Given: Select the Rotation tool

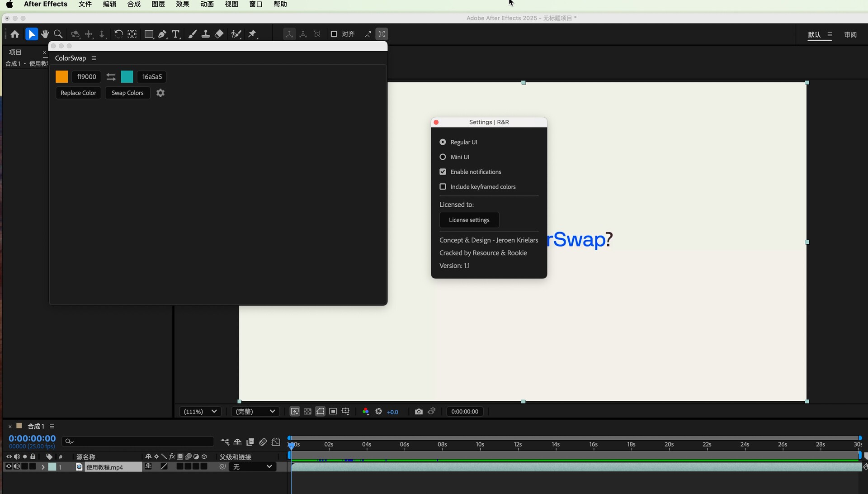Looking at the screenshot, I should [x=118, y=34].
